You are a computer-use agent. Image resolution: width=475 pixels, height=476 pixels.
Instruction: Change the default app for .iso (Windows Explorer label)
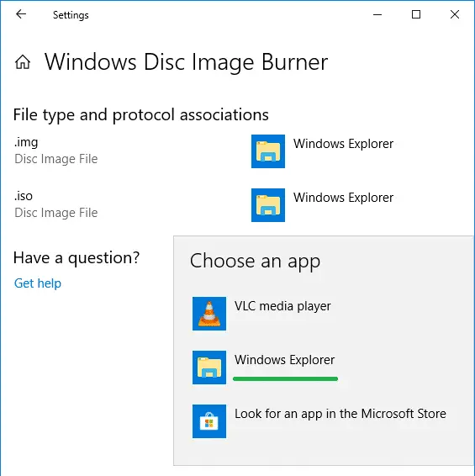pyautogui.click(x=343, y=198)
